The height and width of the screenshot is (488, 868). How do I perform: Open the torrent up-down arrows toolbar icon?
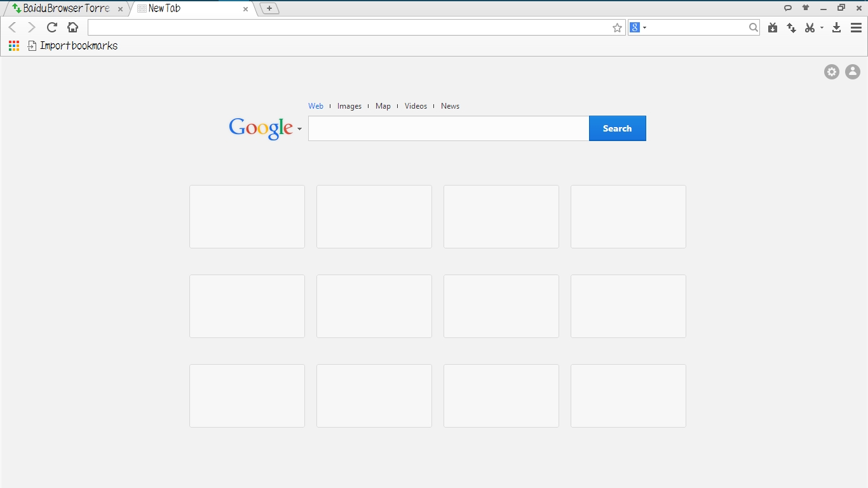[x=792, y=27]
